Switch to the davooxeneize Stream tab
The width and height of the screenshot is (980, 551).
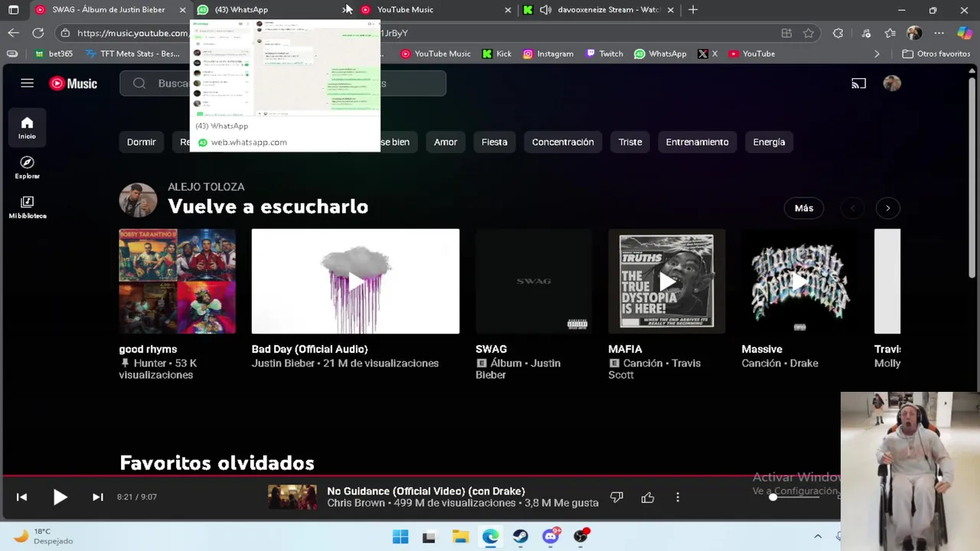click(x=599, y=10)
